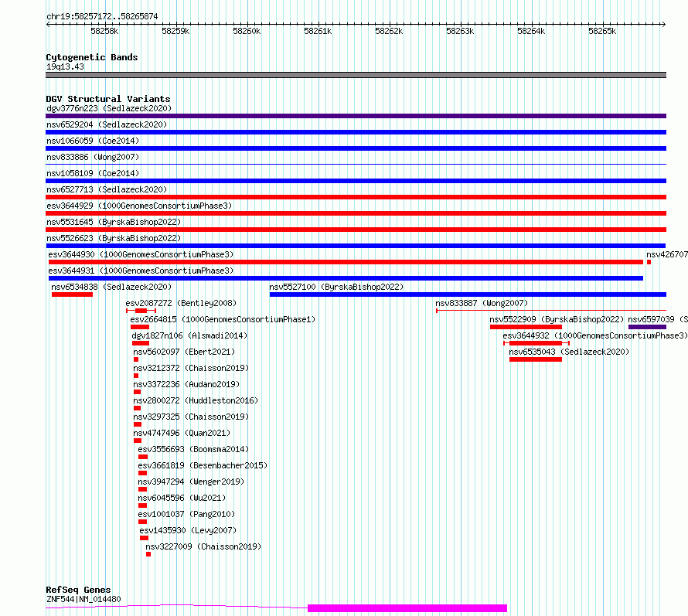The width and height of the screenshot is (688, 616).
Task: Click esv3644932 (1000GenomesConsortiumPhase3) label
Action: pyautogui.click(x=595, y=335)
